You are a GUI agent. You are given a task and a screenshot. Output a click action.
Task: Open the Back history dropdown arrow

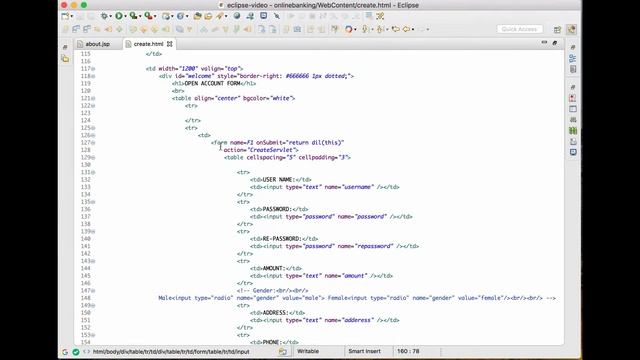(x=413, y=29)
